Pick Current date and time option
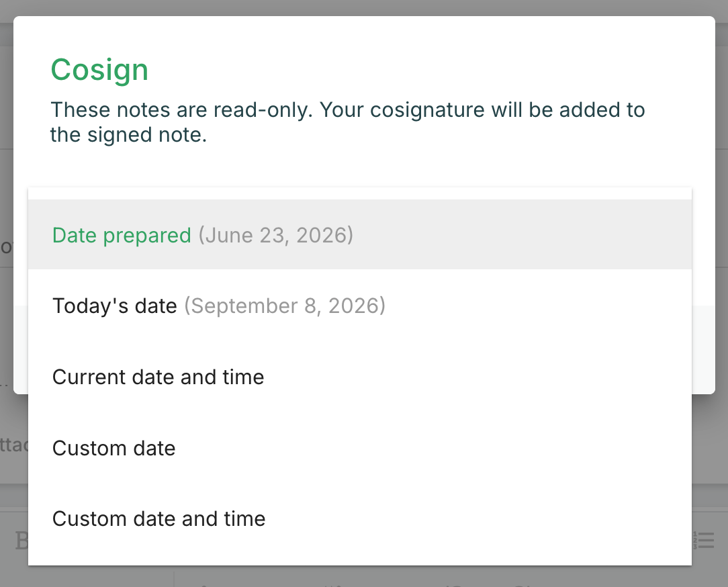The width and height of the screenshot is (728, 587). [x=360, y=377]
